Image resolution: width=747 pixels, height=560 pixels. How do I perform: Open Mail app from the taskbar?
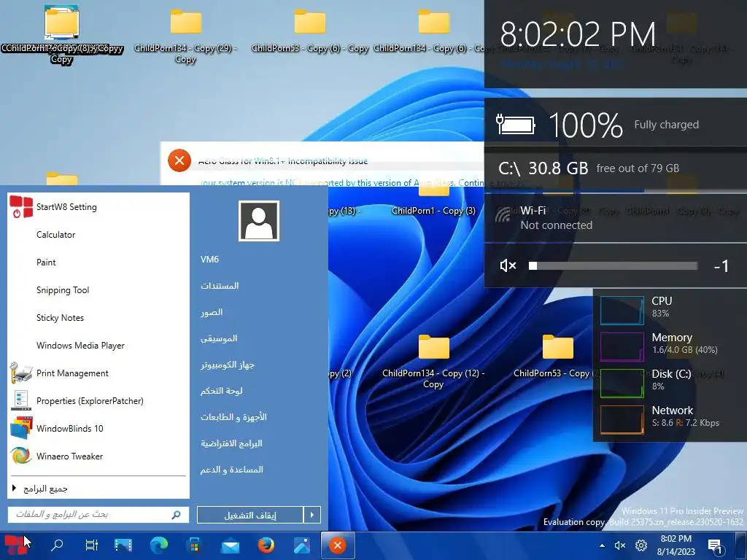tap(230, 545)
